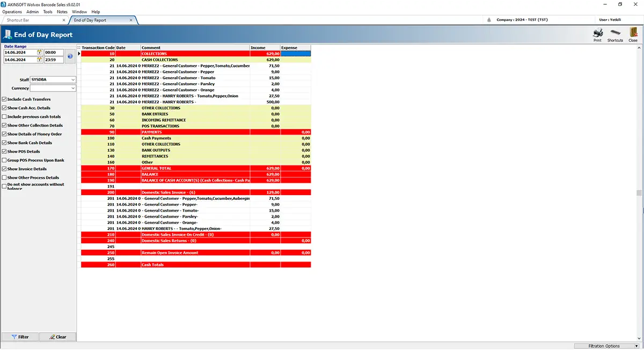644x350 pixels.
Task: Toggle Show Bank Cash Details checkbox
Action: tap(4, 143)
